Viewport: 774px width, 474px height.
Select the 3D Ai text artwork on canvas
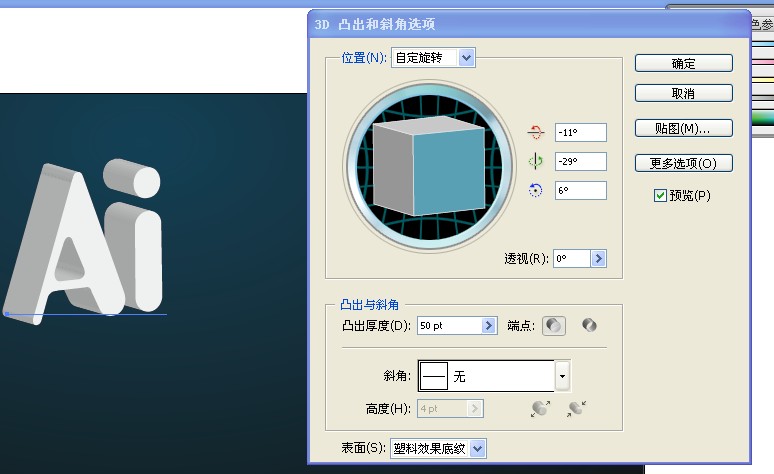[x=84, y=242]
